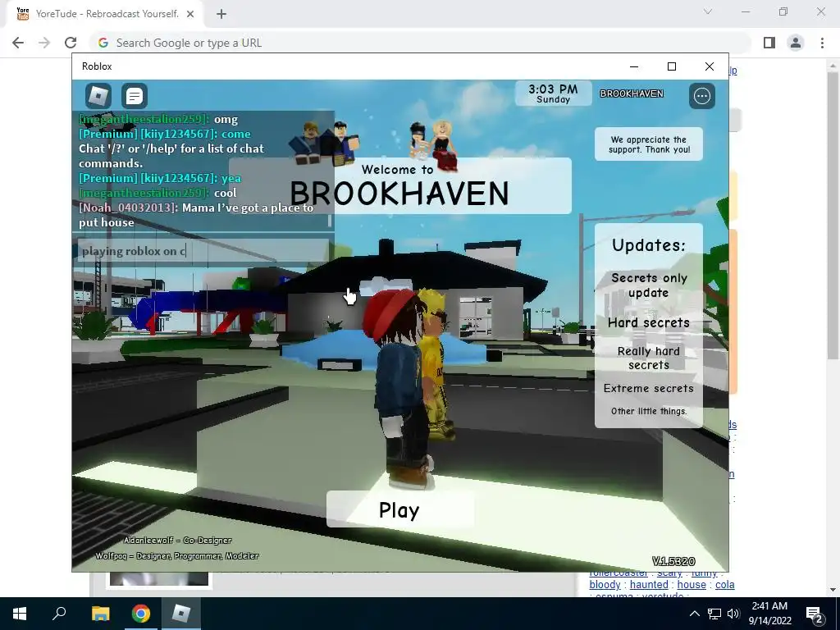Expand Chrome tab search chevron
840x630 pixels.
(x=708, y=11)
